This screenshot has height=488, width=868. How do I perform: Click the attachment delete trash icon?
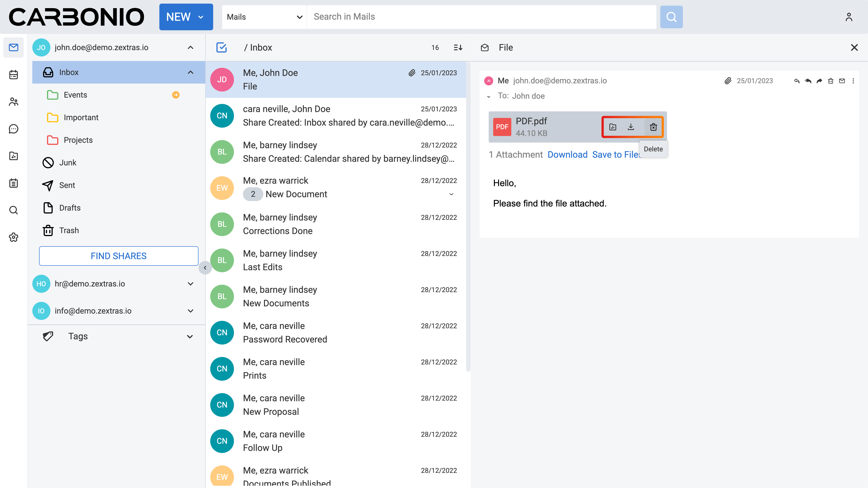point(653,127)
